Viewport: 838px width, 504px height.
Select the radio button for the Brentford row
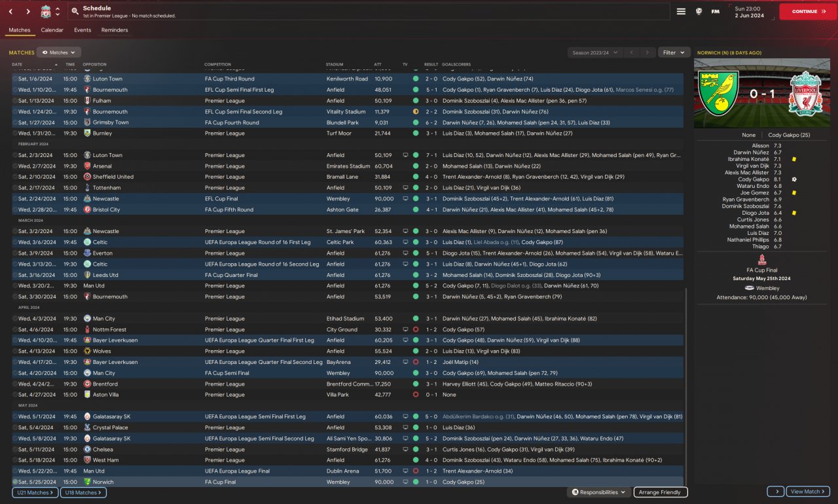pos(15,384)
